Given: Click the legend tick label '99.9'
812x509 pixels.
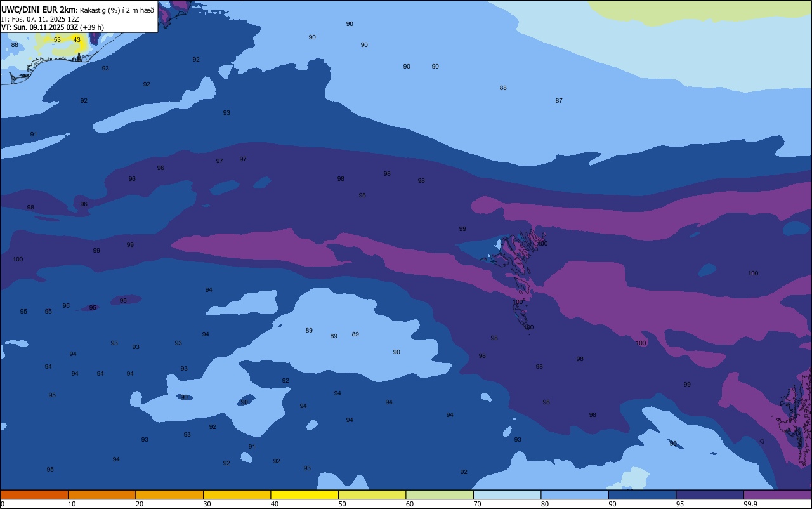Looking at the screenshot, I should pyautogui.click(x=750, y=504).
